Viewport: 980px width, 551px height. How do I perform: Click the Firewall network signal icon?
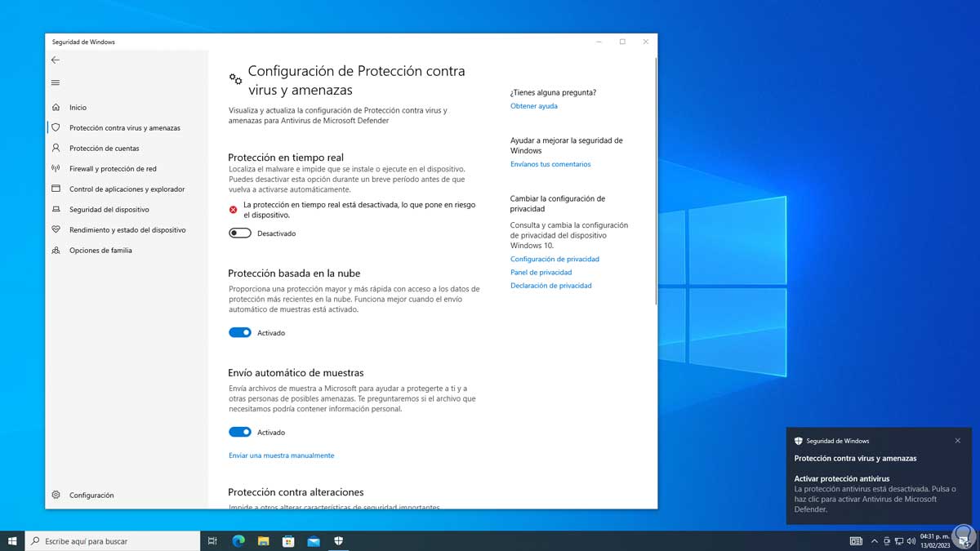pyautogui.click(x=56, y=168)
